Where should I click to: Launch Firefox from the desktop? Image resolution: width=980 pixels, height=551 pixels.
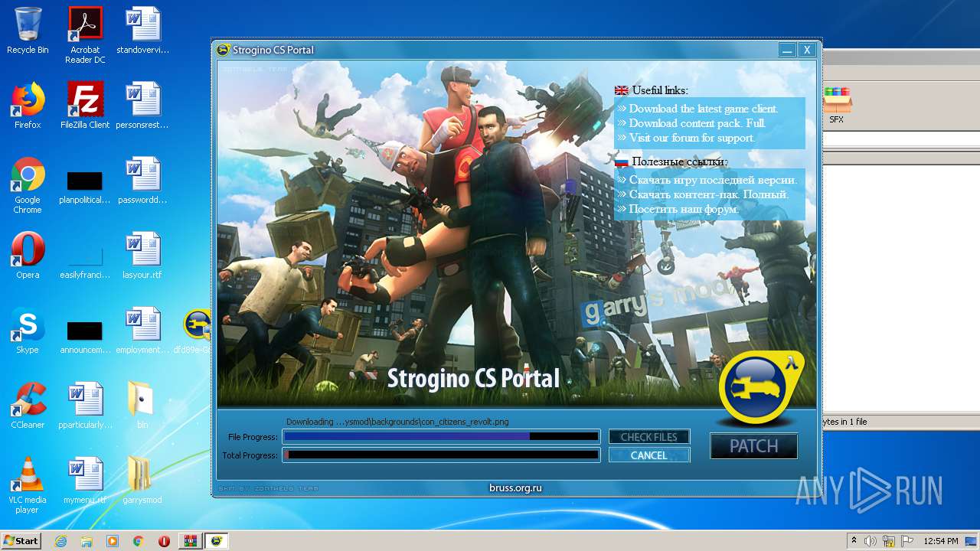point(28,106)
